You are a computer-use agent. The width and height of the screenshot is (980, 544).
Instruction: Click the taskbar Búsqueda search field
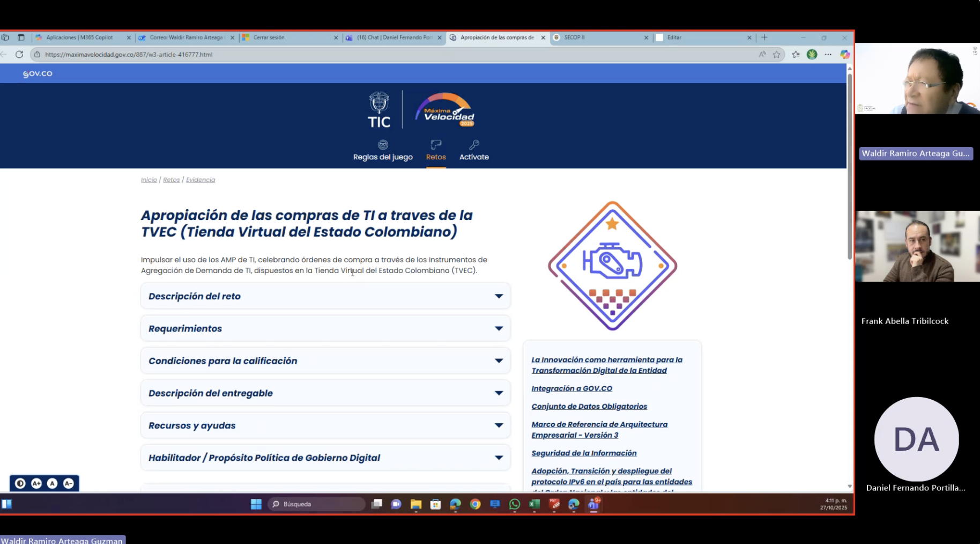point(316,504)
